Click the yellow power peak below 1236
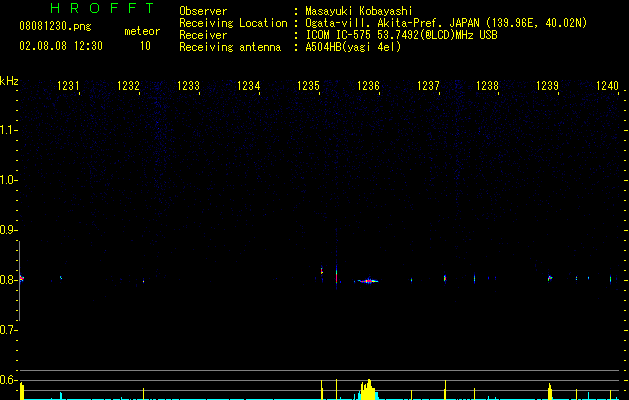Viewport: 629px width, 400px height. 368,389
